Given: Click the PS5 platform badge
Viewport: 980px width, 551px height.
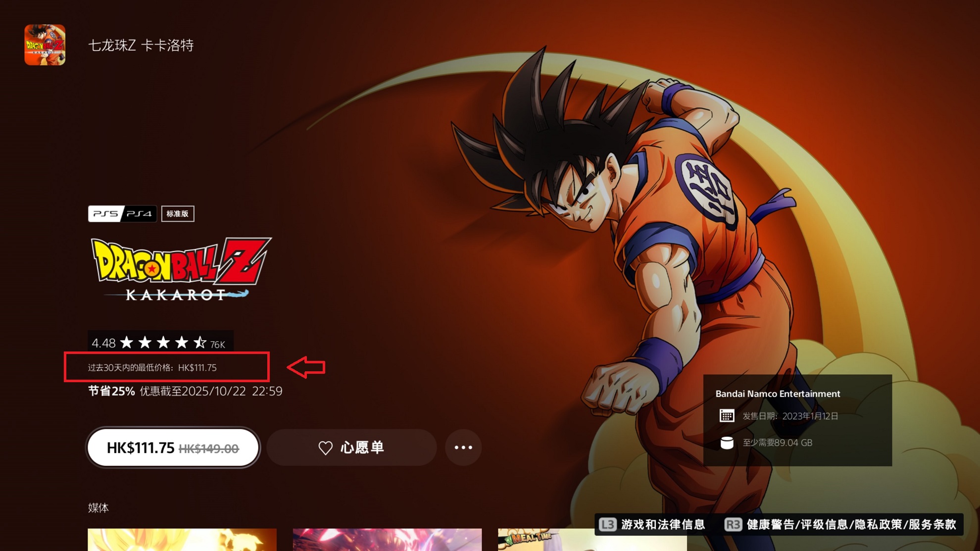Looking at the screenshot, I should point(105,213).
